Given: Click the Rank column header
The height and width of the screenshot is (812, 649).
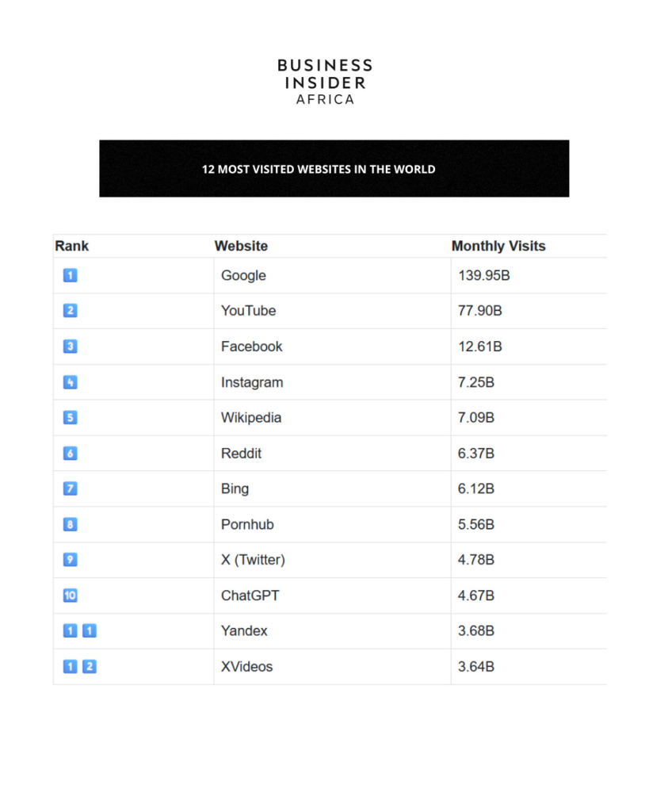Looking at the screenshot, I should click(x=72, y=246).
